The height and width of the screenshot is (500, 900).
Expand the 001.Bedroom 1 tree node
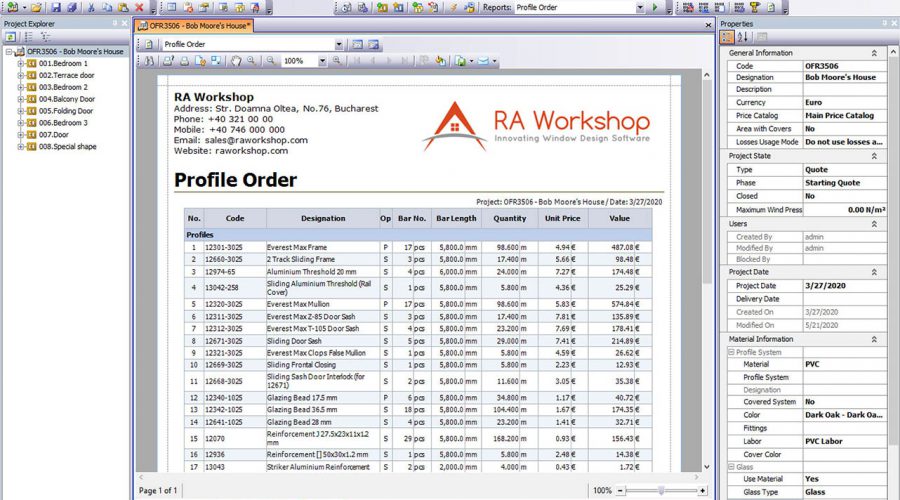coord(21,63)
